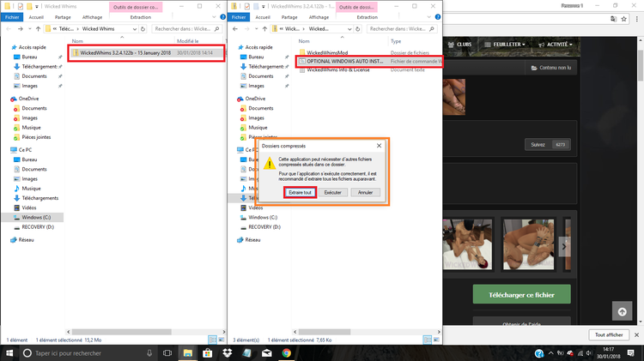This screenshot has width=644, height=361.
Task: Open Google Chrome from the taskbar
Action: tap(286, 352)
